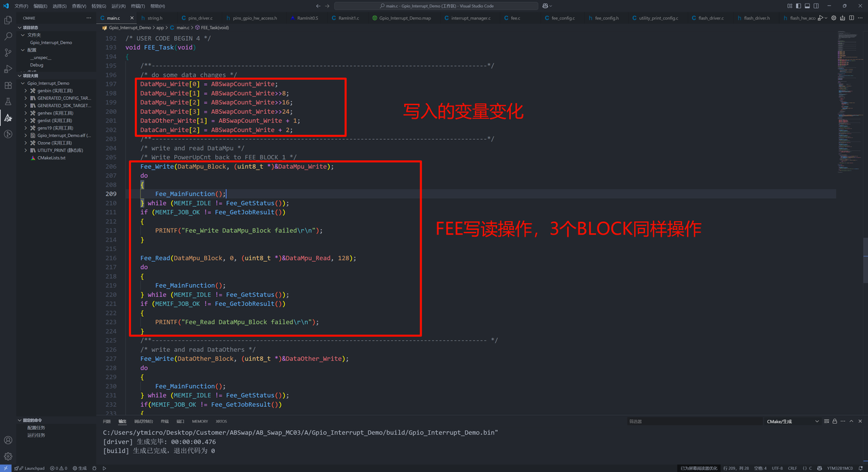The height and width of the screenshot is (472, 868).
Task: Click the 配置任务 pinned command
Action: [x=36, y=428]
